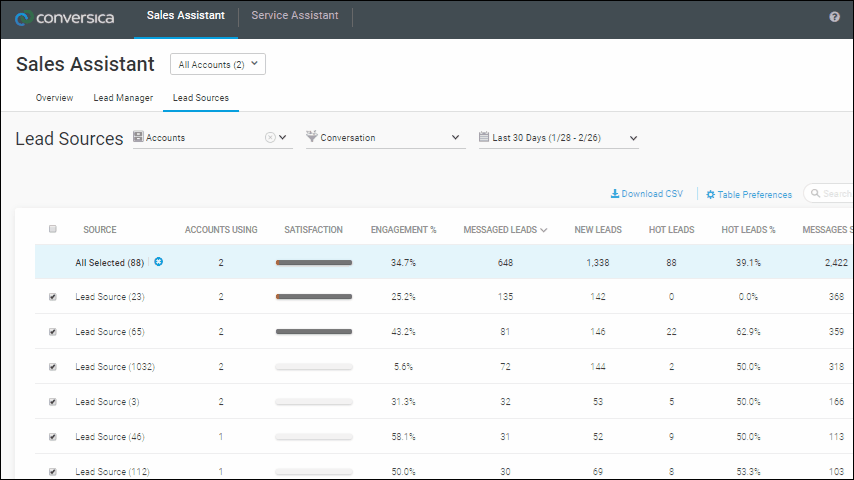This screenshot has height=480, width=854.
Task: Sort by the Engagement % column header
Action: coord(404,229)
